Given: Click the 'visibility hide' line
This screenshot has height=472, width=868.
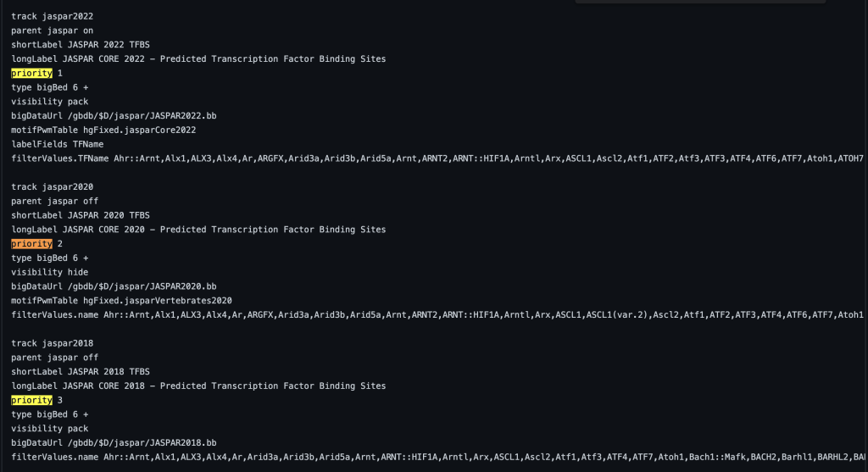Looking at the screenshot, I should pyautogui.click(x=49, y=272).
